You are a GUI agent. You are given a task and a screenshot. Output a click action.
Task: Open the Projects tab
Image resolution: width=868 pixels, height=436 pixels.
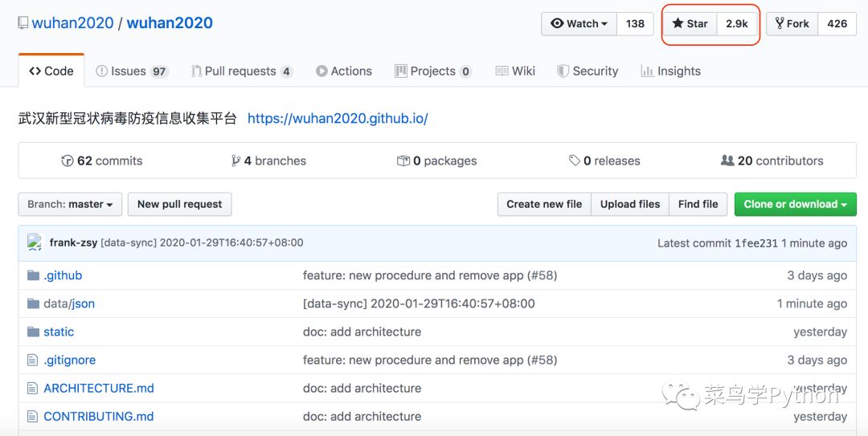(x=433, y=71)
